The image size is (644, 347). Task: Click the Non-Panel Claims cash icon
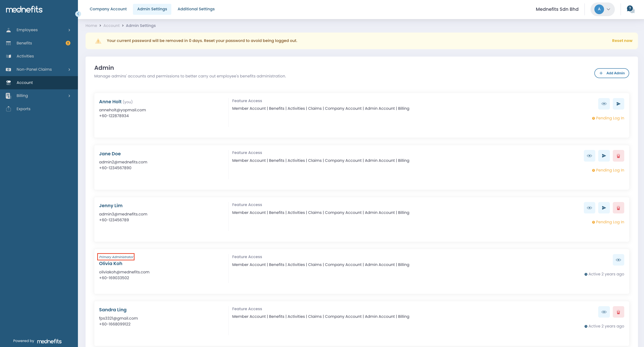(9, 69)
